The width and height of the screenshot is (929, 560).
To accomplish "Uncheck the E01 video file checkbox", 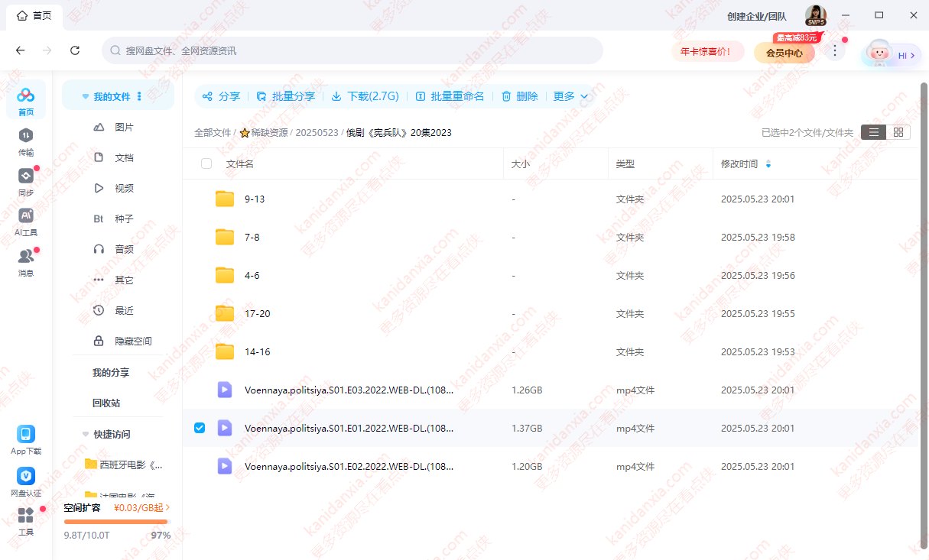I will click(200, 428).
